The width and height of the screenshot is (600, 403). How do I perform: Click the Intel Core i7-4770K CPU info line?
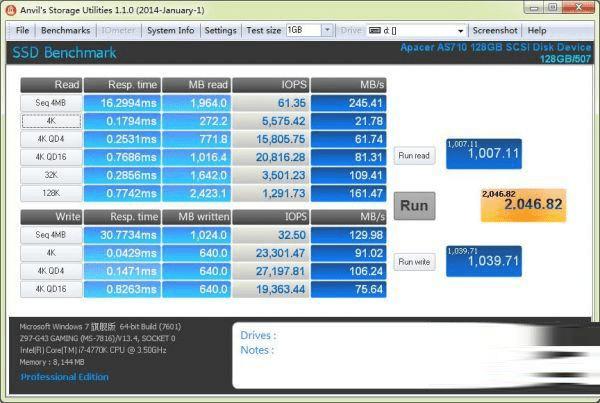[x=93, y=350]
